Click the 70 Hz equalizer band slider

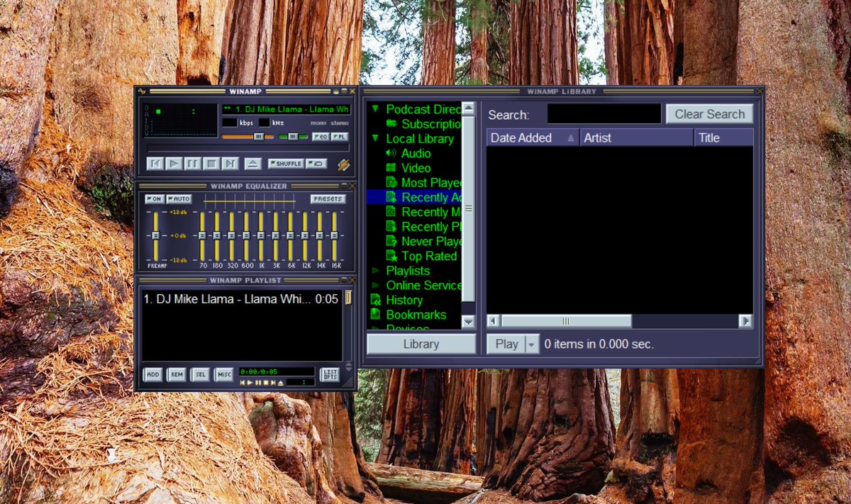click(202, 235)
